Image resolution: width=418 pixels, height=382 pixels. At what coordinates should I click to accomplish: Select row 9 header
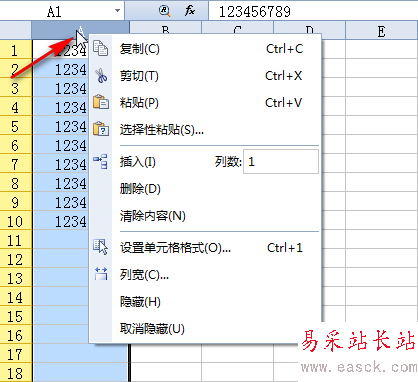click(x=16, y=202)
